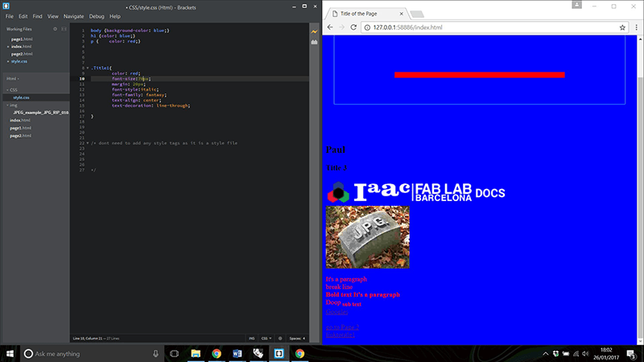This screenshot has width=644, height=362.
Task: Show hidden system tray icons
Action: tap(546, 353)
